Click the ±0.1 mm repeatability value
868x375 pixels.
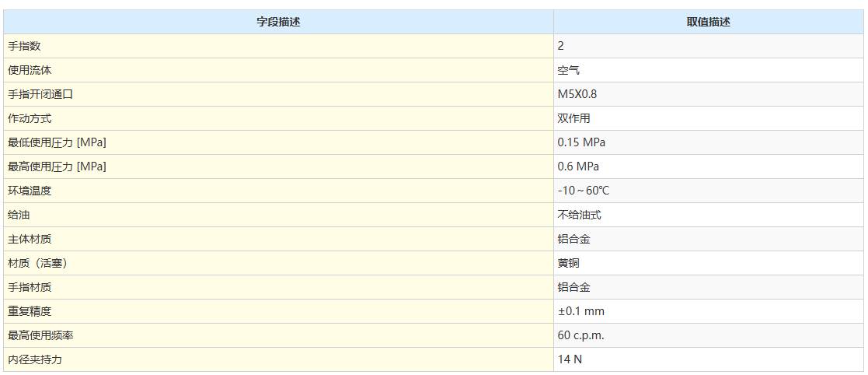coord(580,311)
